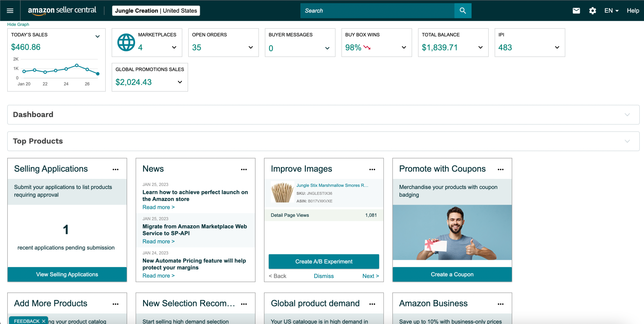Expand the Total Balance dropdown
644x324 pixels.
pos(480,47)
